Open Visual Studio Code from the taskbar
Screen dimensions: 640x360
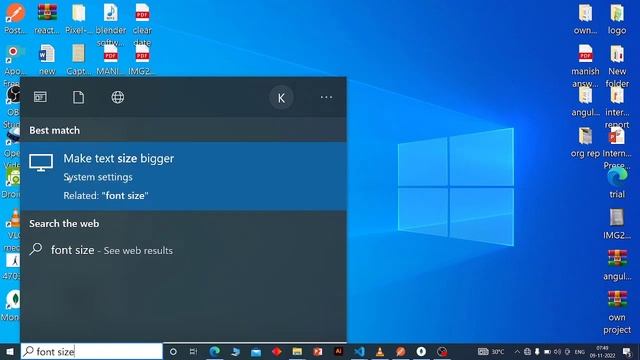[x=359, y=351]
